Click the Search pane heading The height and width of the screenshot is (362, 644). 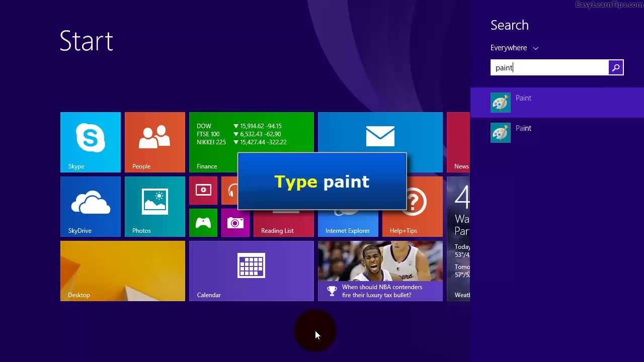click(x=510, y=25)
